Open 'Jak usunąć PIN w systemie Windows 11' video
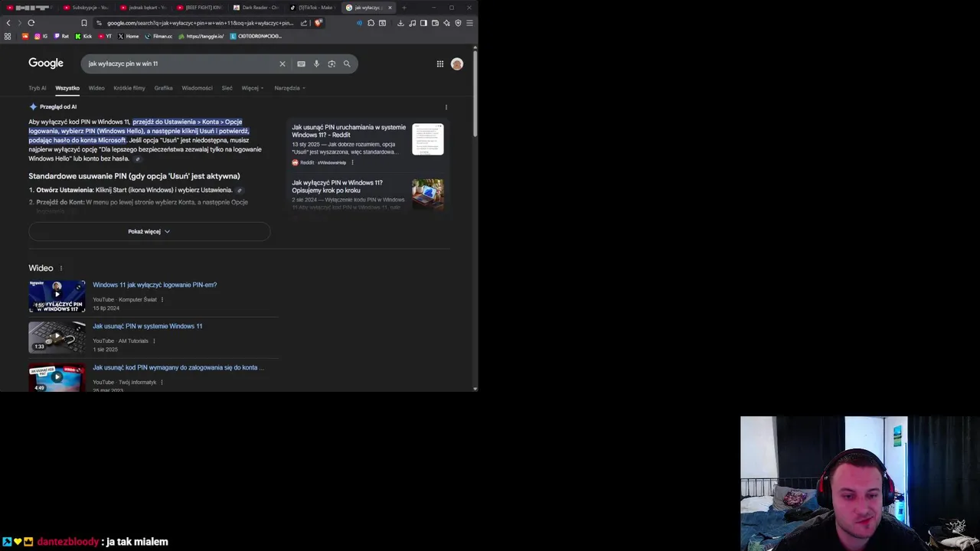Viewport: 980px width, 551px height. (x=148, y=326)
